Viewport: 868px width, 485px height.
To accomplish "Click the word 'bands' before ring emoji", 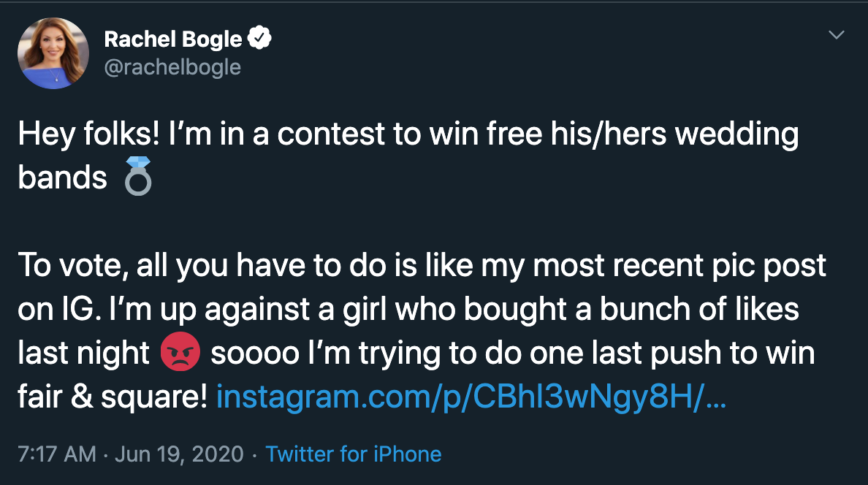I will pyautogui.click(x=63, y=177).
